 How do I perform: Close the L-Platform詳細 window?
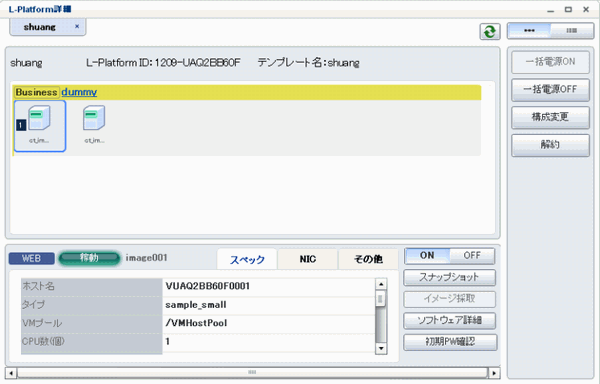coord(586,10)
